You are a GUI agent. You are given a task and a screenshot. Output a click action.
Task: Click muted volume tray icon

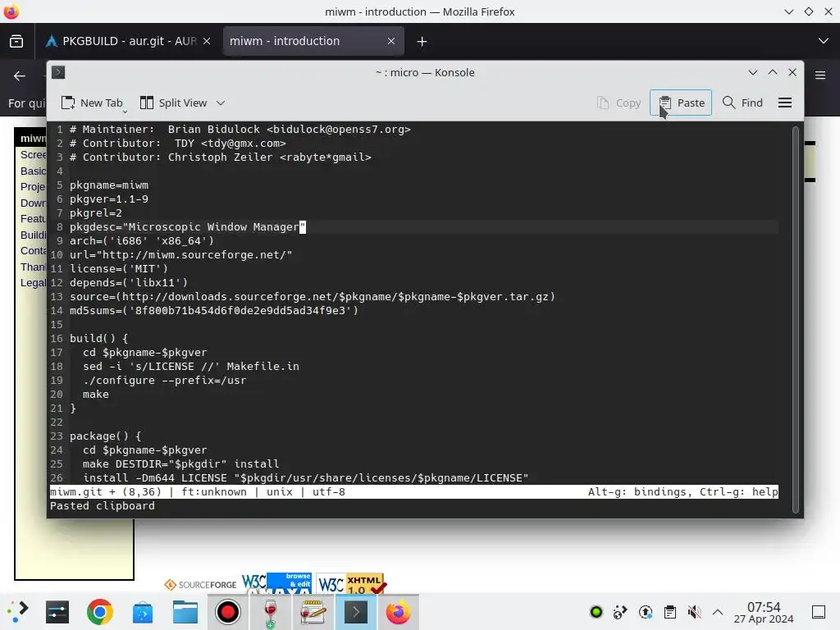[694, 612]
